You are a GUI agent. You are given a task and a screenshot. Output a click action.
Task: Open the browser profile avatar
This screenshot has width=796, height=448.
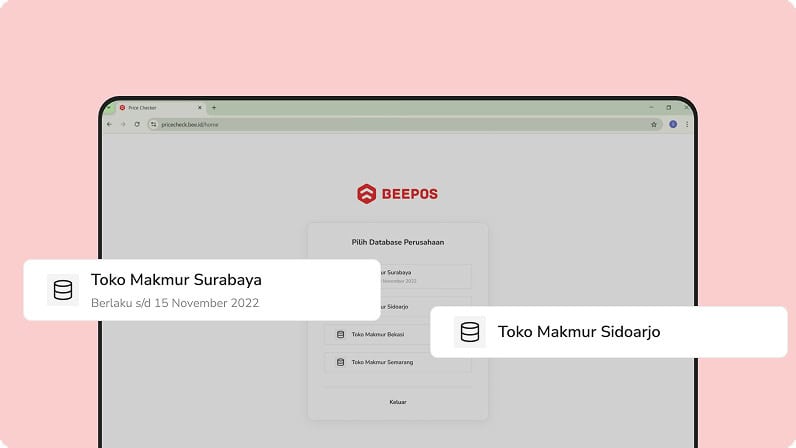[673, 124]
